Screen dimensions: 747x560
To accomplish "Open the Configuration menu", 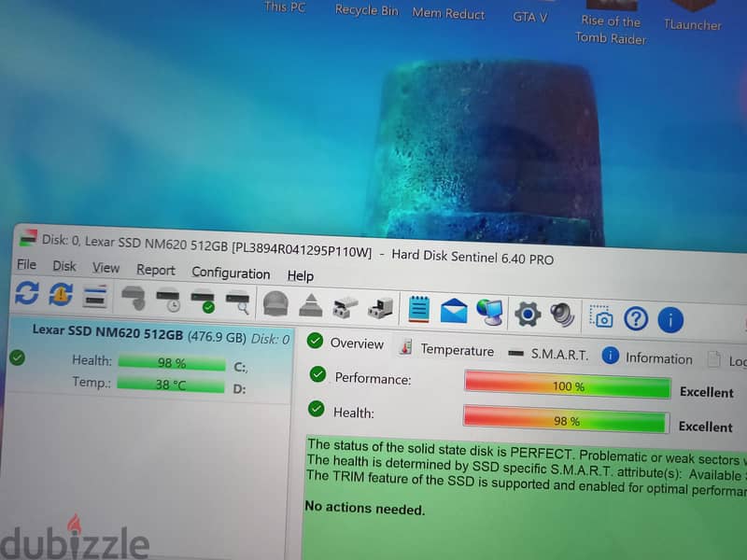I will point(231,273).
